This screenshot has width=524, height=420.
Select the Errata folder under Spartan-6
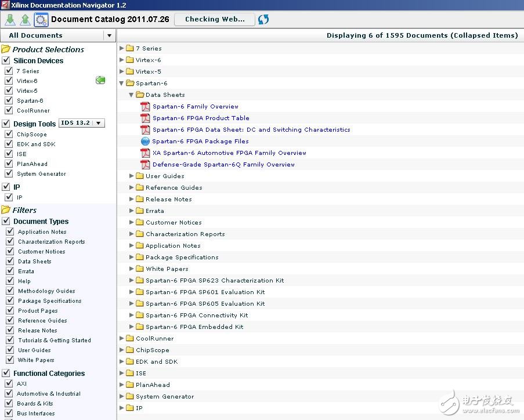point(154,211)
